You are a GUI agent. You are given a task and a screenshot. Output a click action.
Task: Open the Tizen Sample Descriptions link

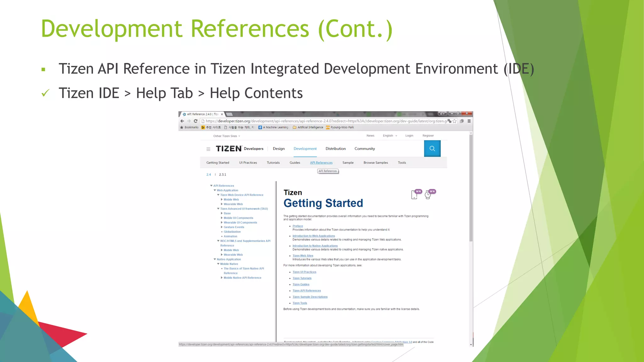click(x=310, y=297)
